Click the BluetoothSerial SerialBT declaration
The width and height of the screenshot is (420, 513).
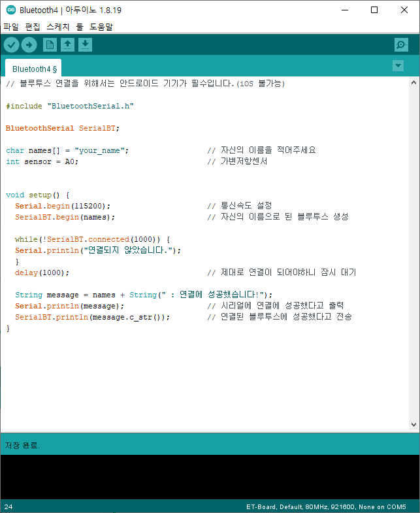coord(63,128)
